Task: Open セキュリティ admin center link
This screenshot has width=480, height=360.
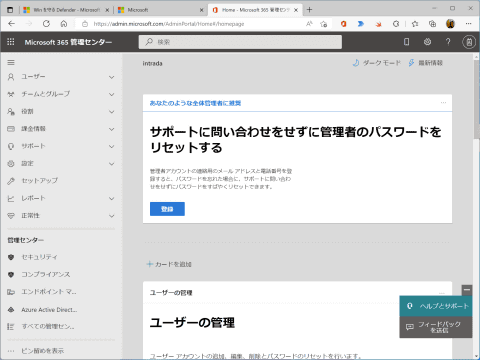Action: [39, 257]
